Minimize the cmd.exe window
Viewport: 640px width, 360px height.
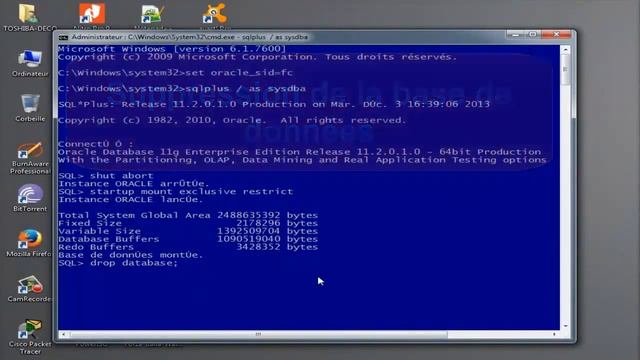516,35
